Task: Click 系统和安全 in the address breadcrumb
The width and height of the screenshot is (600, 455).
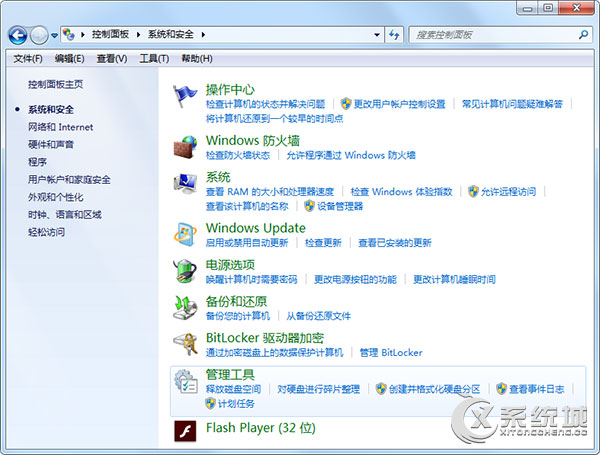Action: (x=171, y=34)
